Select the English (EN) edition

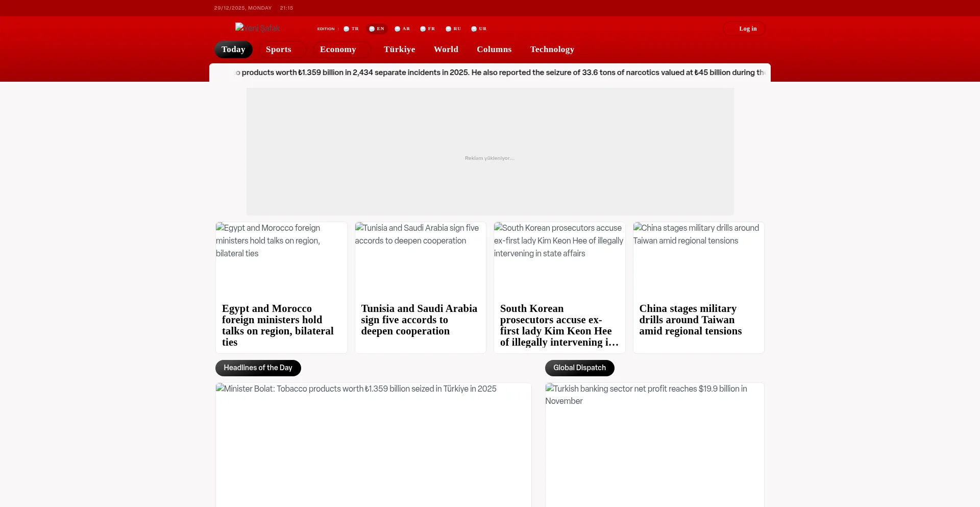pyautogui.click(x=377, y=29)
